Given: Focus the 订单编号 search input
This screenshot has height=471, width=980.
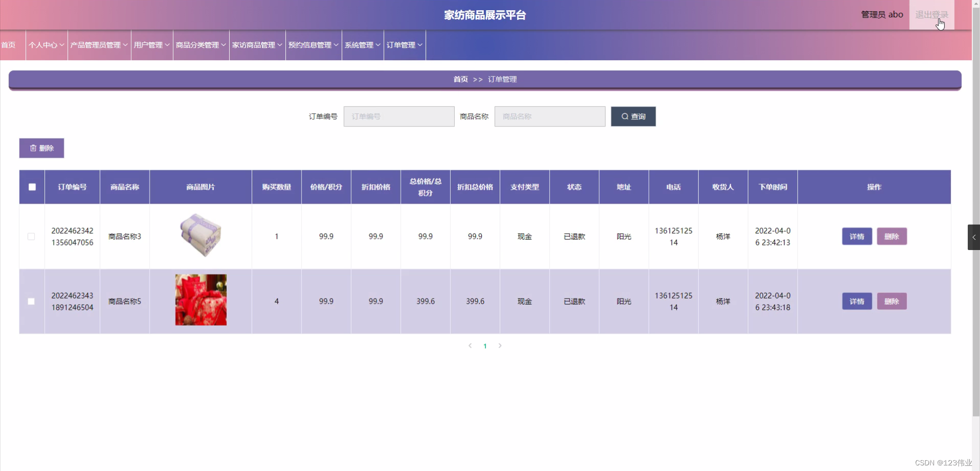Looking at the screenshot, I should 399,116.
